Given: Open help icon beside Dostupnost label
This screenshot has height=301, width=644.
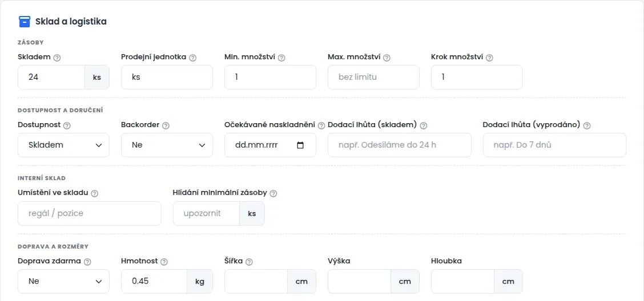Looking at the screenshot, I should (67, 125).
